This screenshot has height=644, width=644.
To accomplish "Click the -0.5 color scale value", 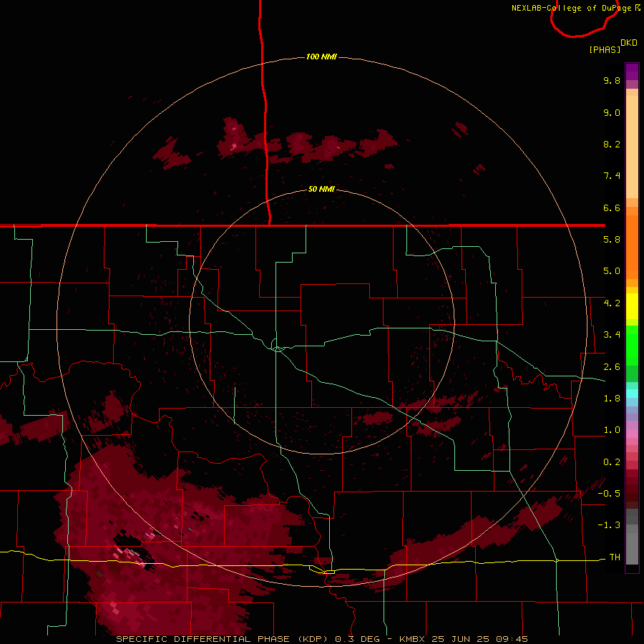I will (x=609, y=494).
